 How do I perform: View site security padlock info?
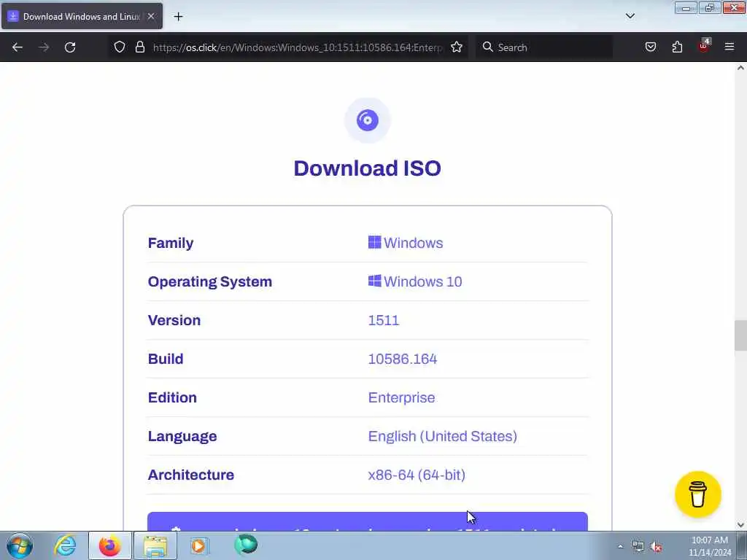[x=139, y=47]
